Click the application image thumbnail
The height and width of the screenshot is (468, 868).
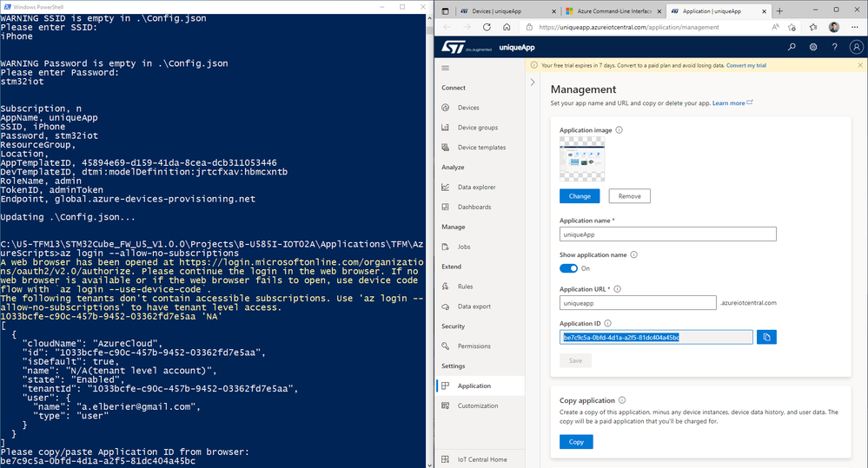pos(582,159)
